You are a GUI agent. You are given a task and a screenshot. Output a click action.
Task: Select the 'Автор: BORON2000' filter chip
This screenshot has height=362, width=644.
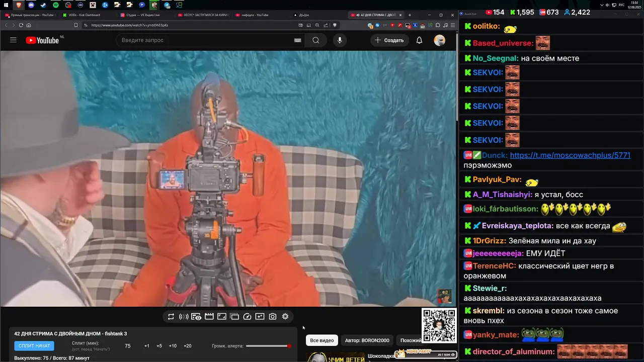tap(367, 340)
